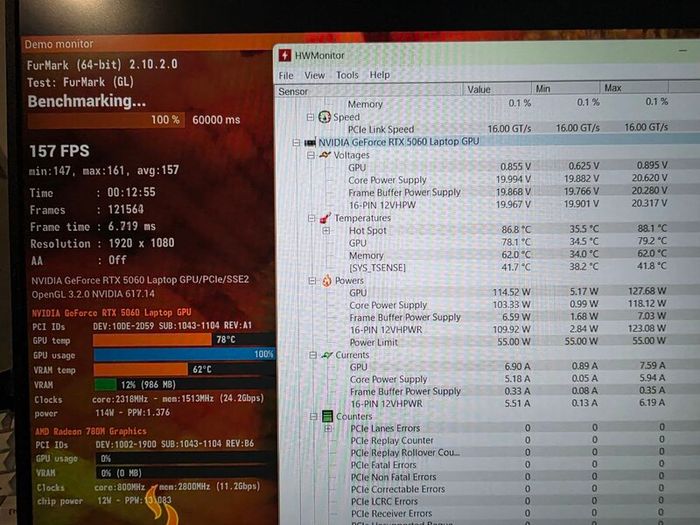700x525 pixels.
Task: Select the Power Limit row
Action: click(489, 342)
